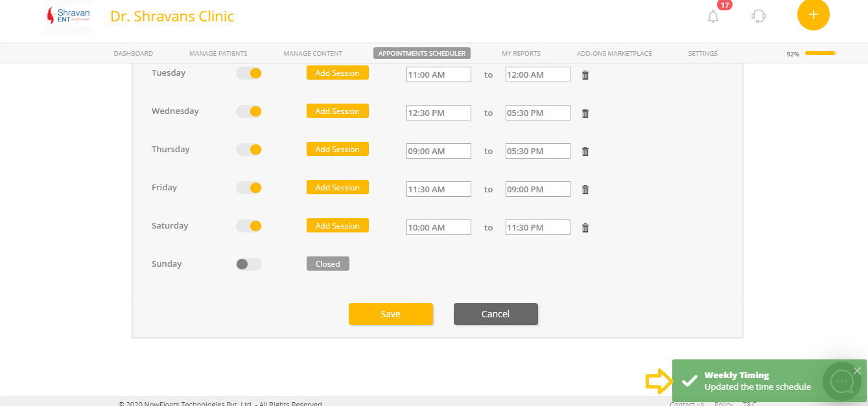Select Appointments Scheduler tab
Viewport: 868px width, 406px height.
coord(422,54)
